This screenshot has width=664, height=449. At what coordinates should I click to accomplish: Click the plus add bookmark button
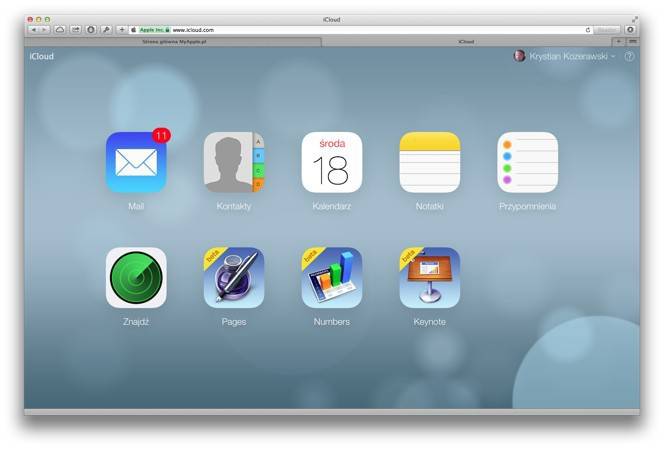(122, 30)
